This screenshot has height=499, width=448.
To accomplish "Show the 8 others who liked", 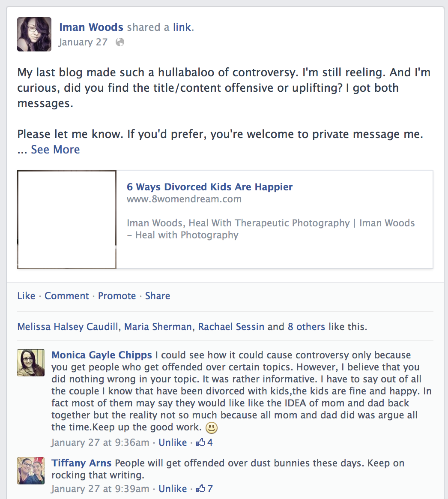I will tap(306, 327).
